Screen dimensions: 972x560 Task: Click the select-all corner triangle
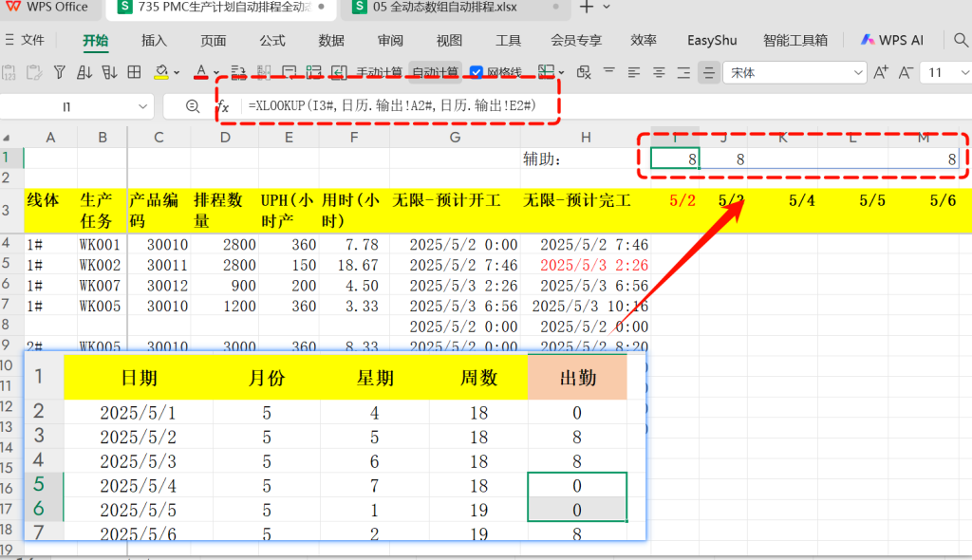coord(7,138)
